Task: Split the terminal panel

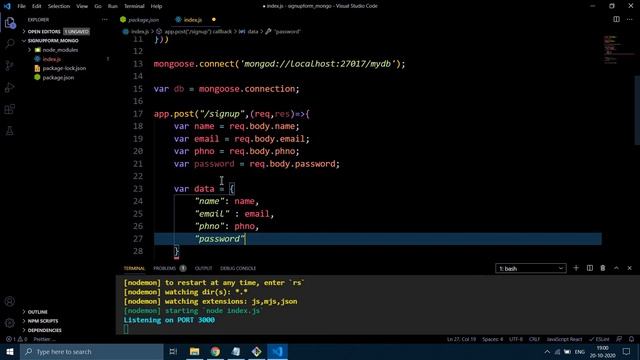Action: [590, 268]
